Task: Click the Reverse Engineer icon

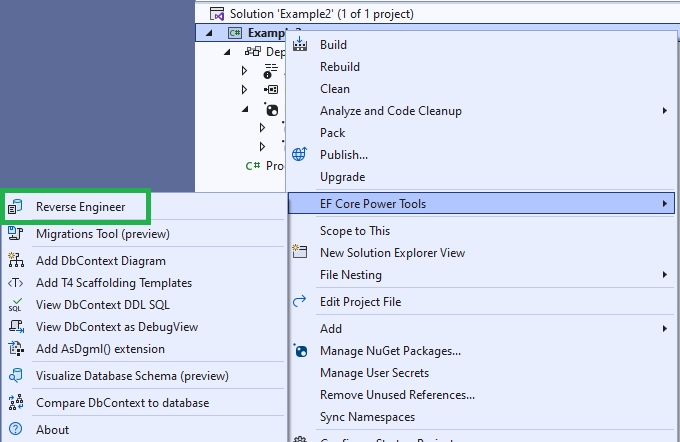Action: [15, 207]
